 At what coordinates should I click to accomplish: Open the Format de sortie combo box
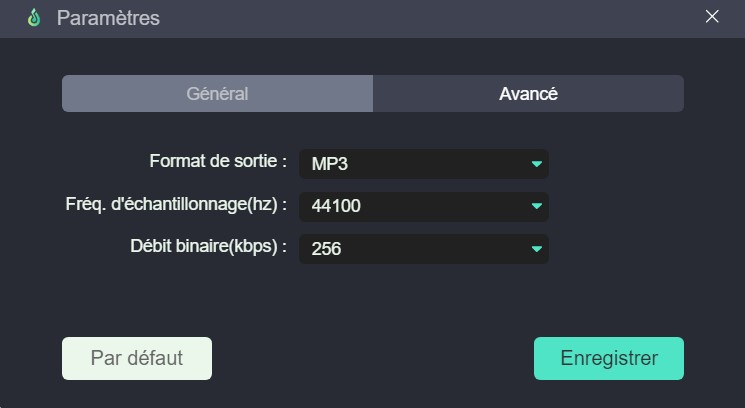pos(424,164)
